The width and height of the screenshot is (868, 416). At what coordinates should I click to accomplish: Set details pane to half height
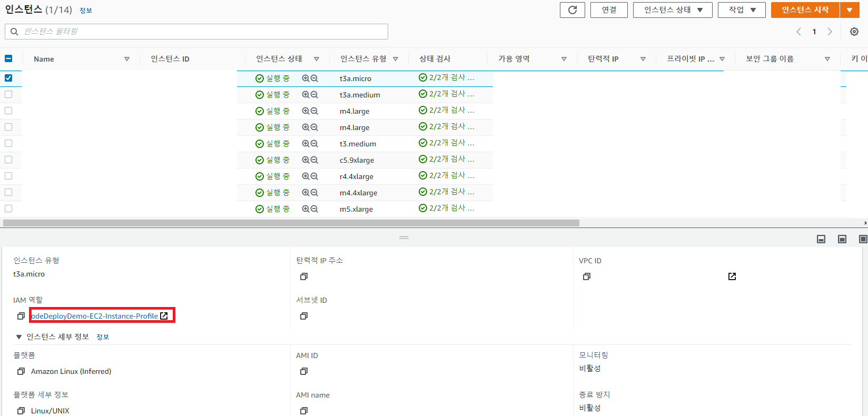tap(842, 239)
